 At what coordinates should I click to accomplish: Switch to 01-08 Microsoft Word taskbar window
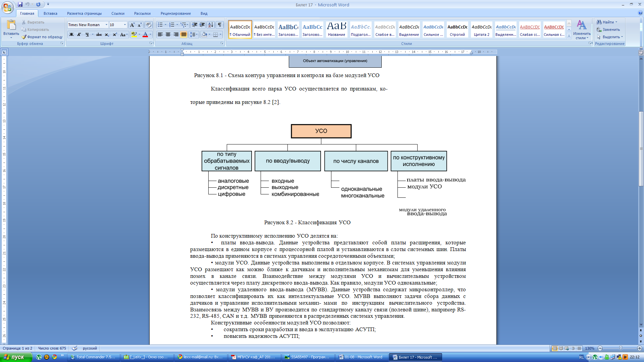point(362,357)
